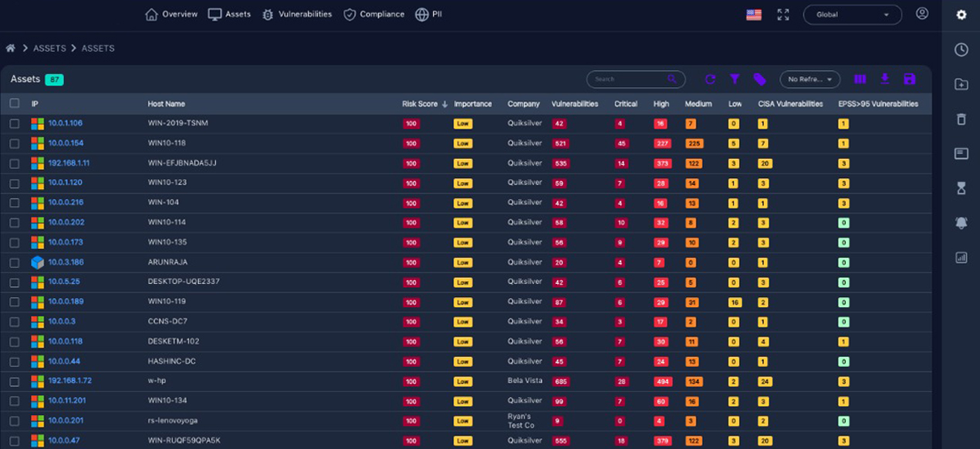
Task: Click host name HASHINC-DC
Action: [x=171, y=361]
